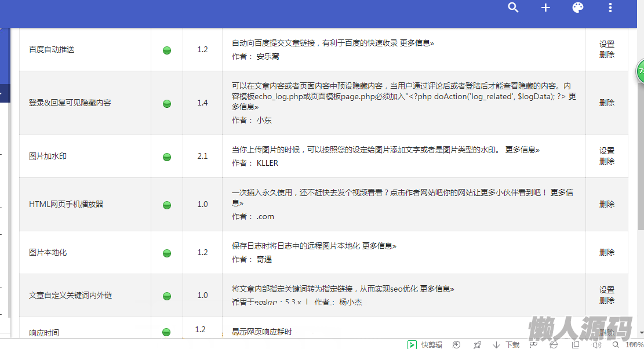Click 设置 for 文章自定义关键词内外链 plugin
Viewport: 644px width, 349px height.
point(607,290)
